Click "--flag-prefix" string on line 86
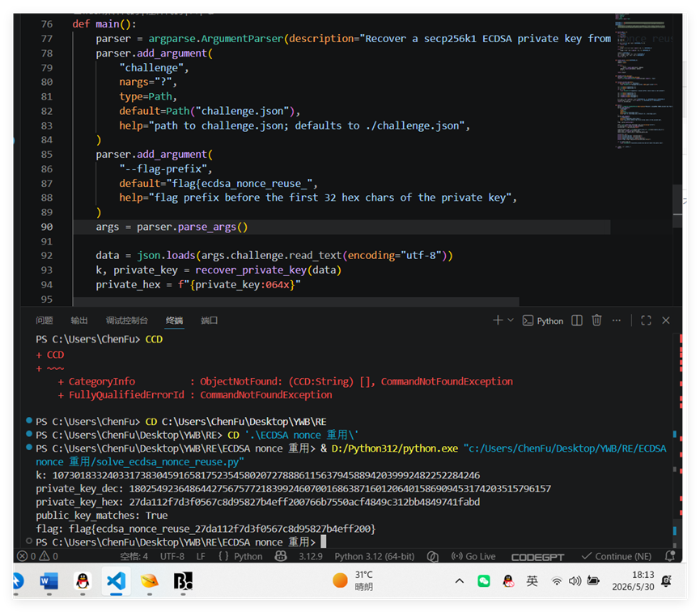This screenshot has width=700, height=612. tap(163, 169)
